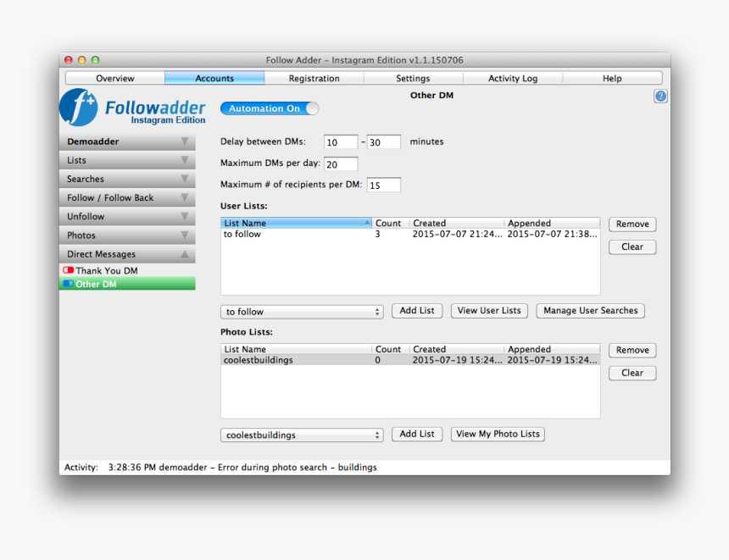Sort User Lists by Created header

[457, 223]
